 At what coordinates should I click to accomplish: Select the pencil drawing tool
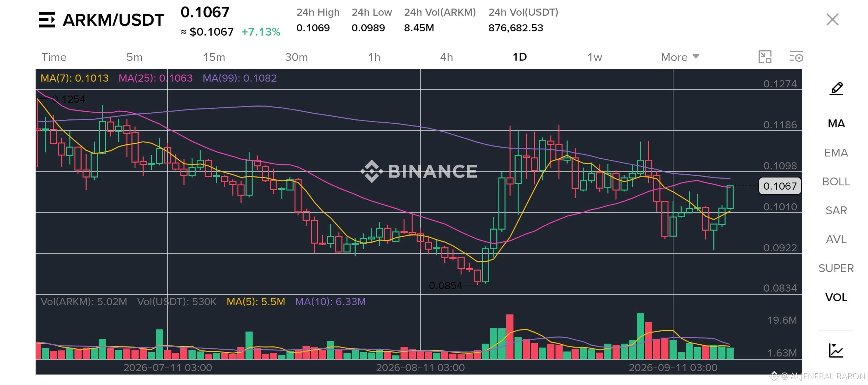(836, 88)
